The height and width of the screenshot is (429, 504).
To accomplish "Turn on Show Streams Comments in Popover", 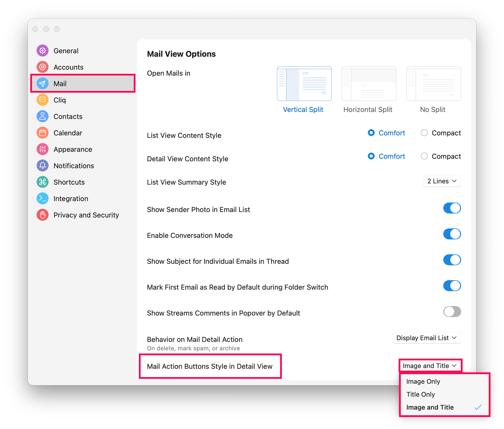I will 452,312.
